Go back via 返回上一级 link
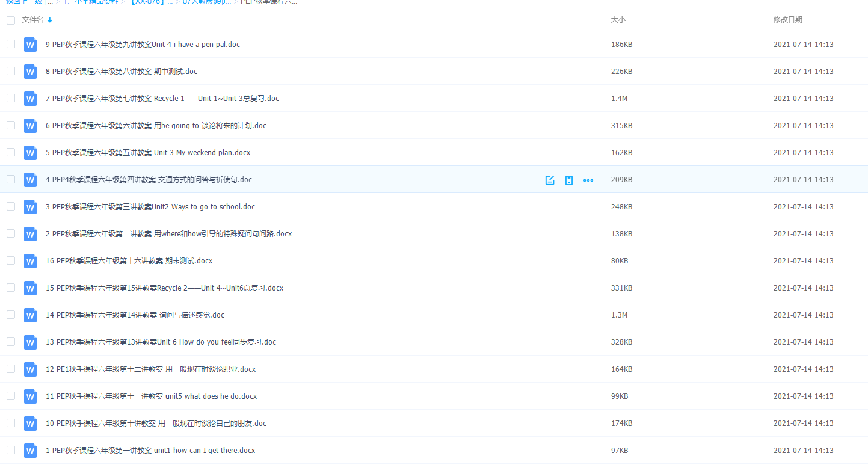Viewport: 868px width, 465px height. [x=23, y=2]
